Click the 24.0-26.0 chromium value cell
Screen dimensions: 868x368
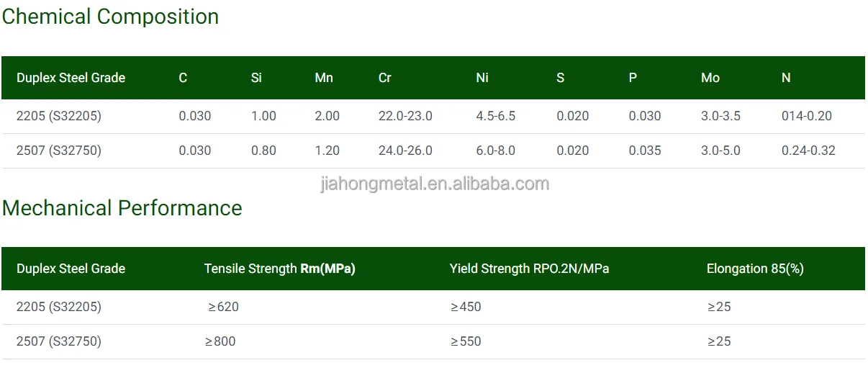click(x=405, y=151)
